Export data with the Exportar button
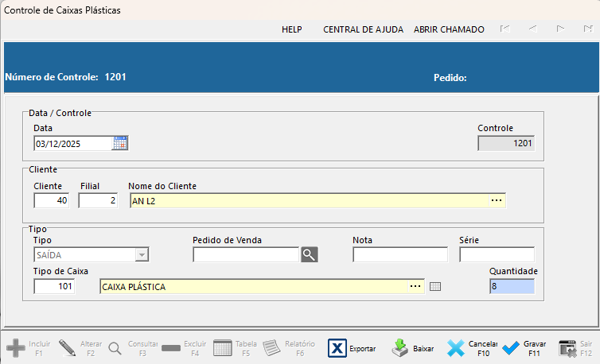This screenshot has width=600, height=364. (x=352, y=348)
